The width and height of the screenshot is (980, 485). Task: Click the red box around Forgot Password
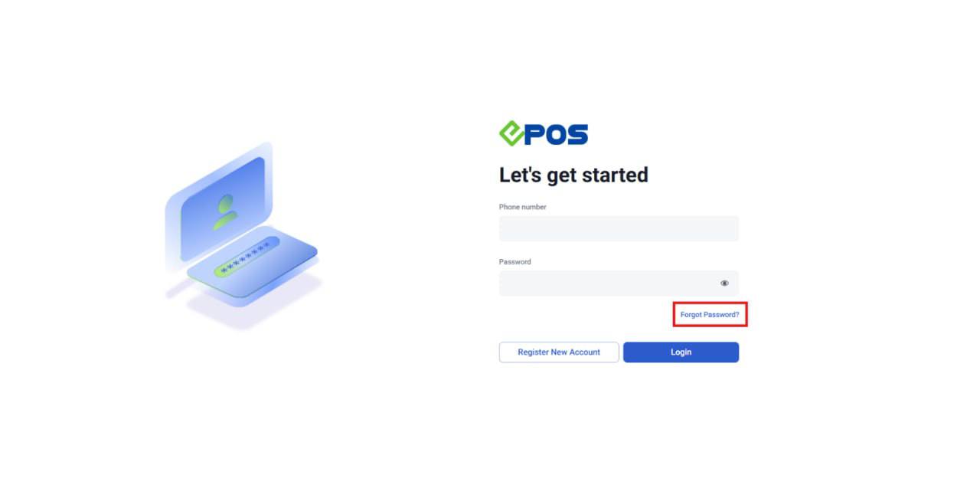point(710,314)
